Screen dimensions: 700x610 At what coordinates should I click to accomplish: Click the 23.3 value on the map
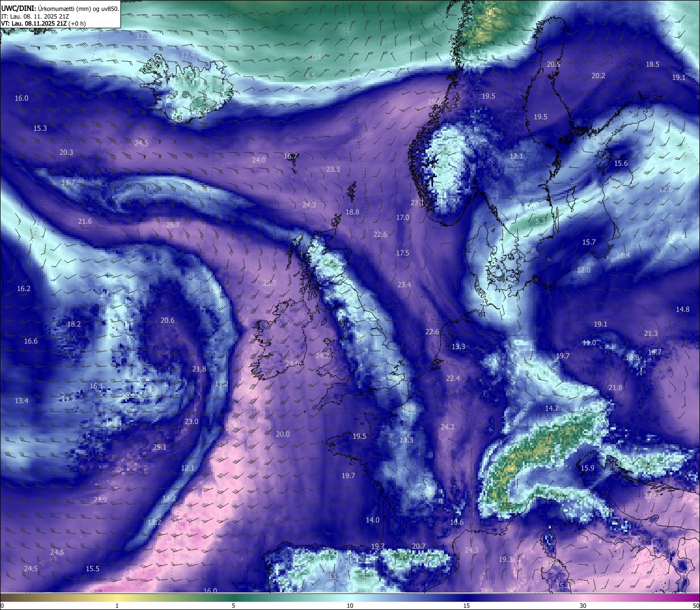(x=333, y=170)
